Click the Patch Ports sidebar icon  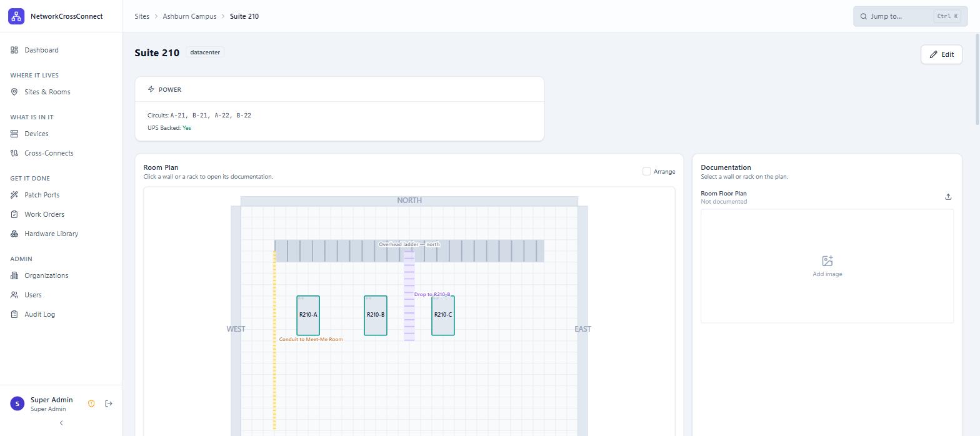(x=14, y=195)
